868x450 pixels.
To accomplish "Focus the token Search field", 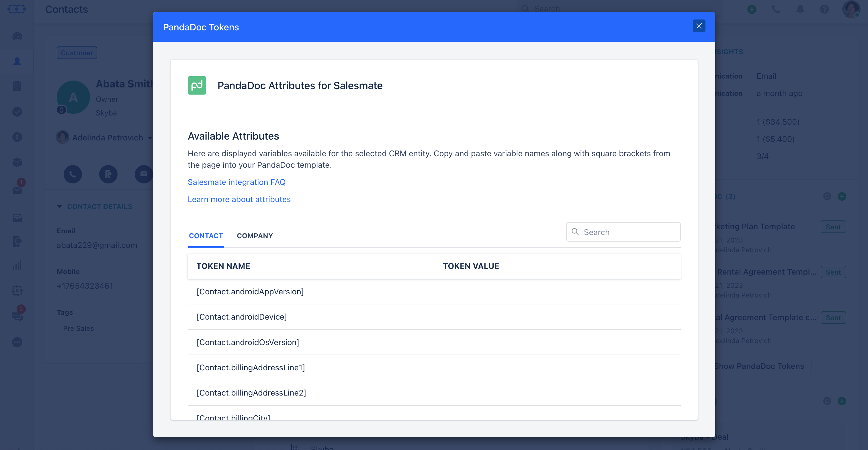I will pos(623,232).
